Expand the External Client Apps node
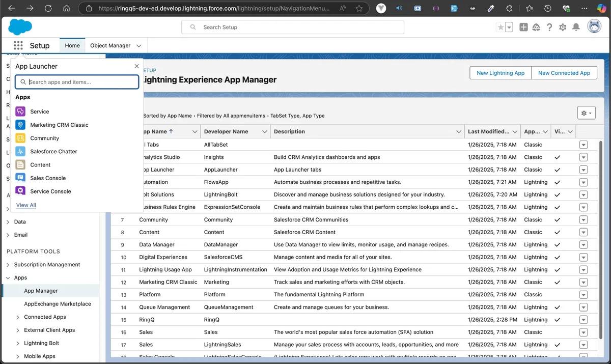611x364 pixels. (18, 330)
